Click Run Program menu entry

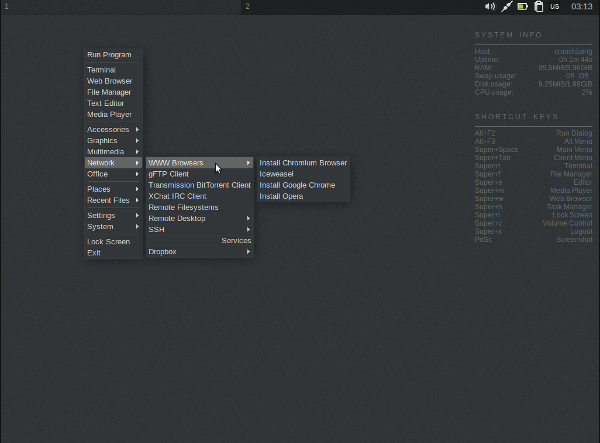(x=109, y=55)
